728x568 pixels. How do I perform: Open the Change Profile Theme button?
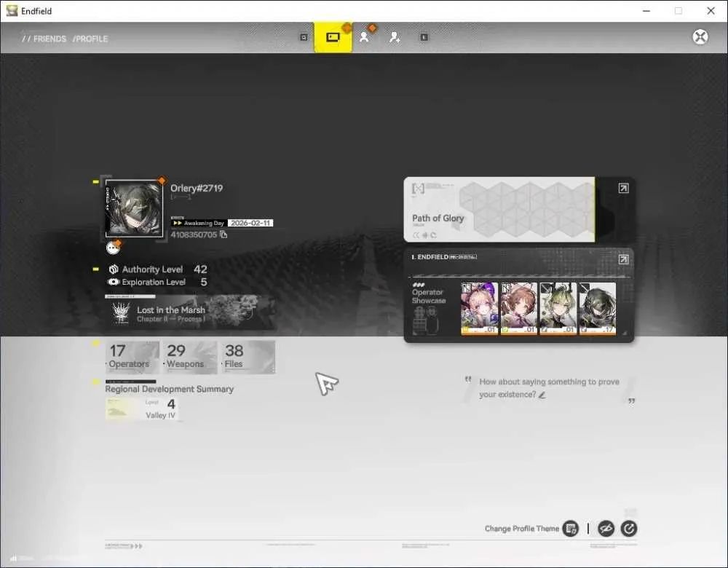coord(571,529)
